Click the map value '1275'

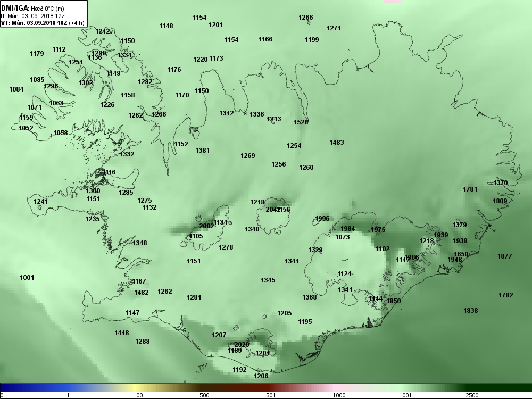[145, 201]
